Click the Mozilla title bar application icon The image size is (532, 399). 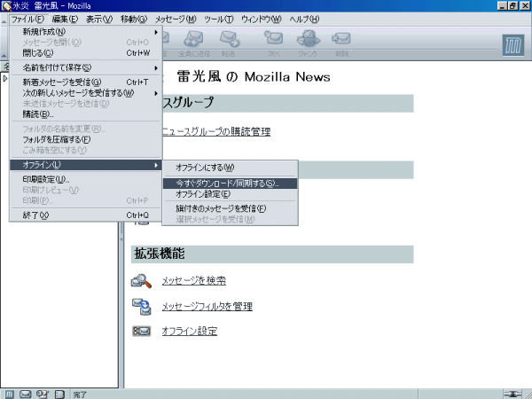pos(6,6)
